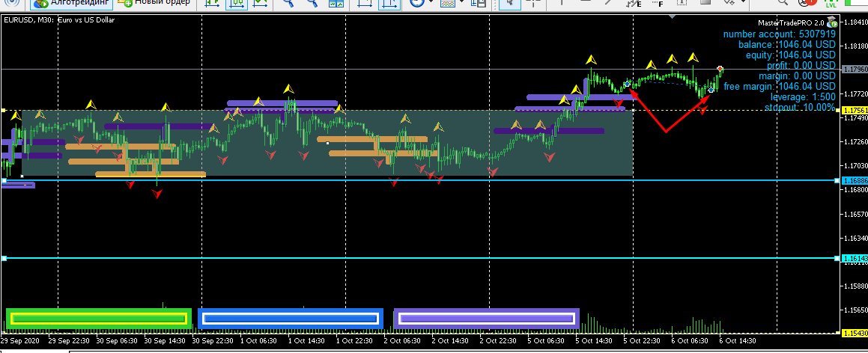Click the green rectangle button at chart bottom

click(99, 319)
